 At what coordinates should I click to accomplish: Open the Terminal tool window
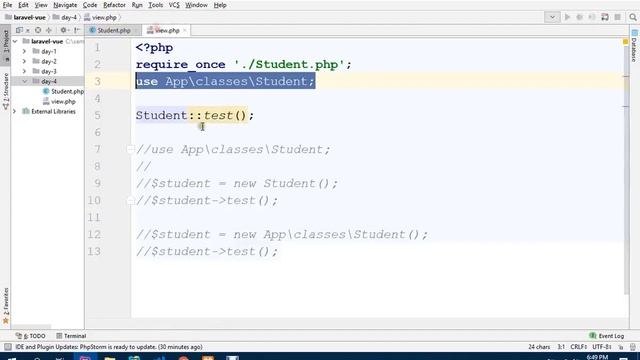tap(71, 336)
